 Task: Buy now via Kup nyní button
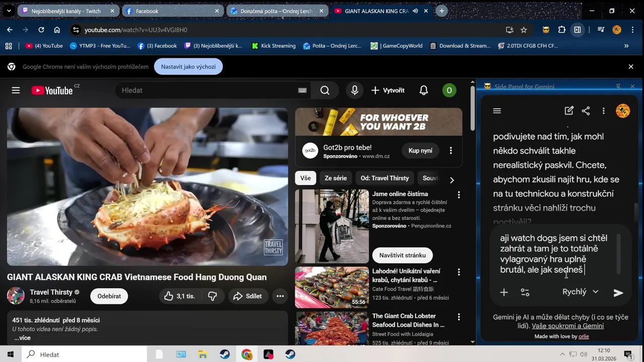tap(420, 151)
